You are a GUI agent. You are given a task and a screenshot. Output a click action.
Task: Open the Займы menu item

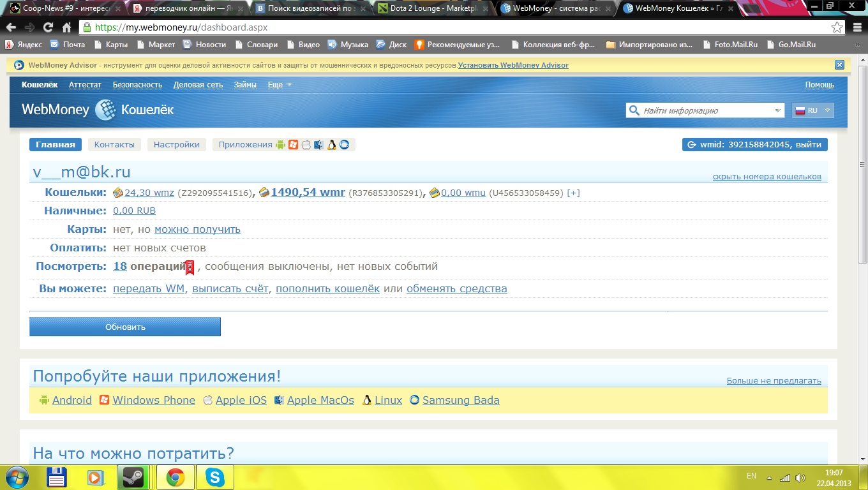pos(245,84)
